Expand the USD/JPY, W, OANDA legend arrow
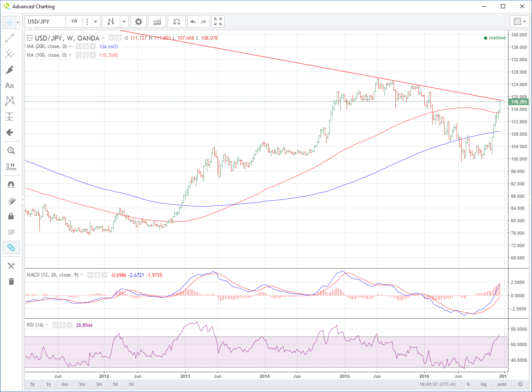The height and width of the screenshot is (392, 532). (102, 38)
